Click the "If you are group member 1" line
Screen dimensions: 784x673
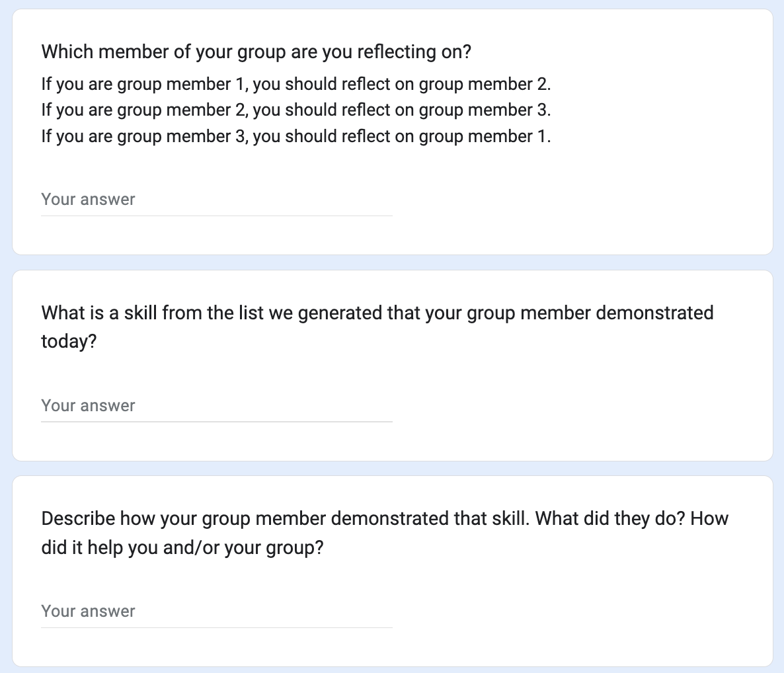145,85
